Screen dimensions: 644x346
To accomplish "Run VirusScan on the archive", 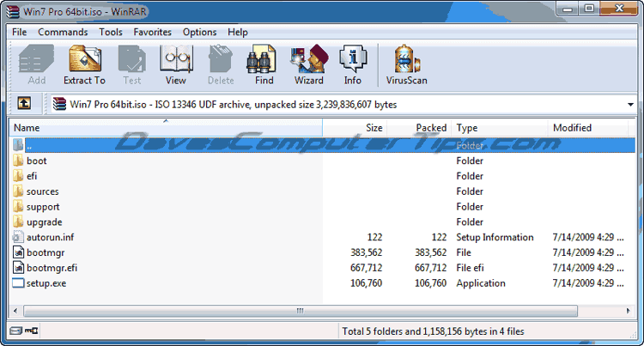I will [407, 59].
